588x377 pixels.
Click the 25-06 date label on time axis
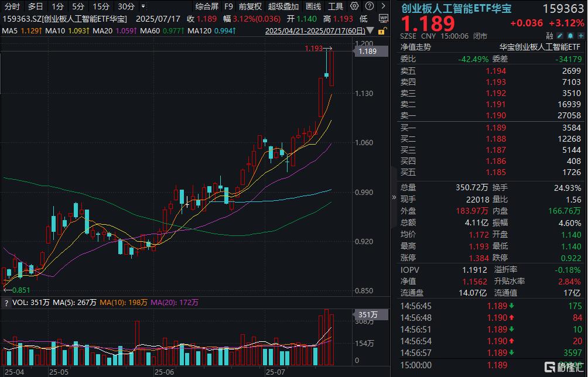(164, 372)
